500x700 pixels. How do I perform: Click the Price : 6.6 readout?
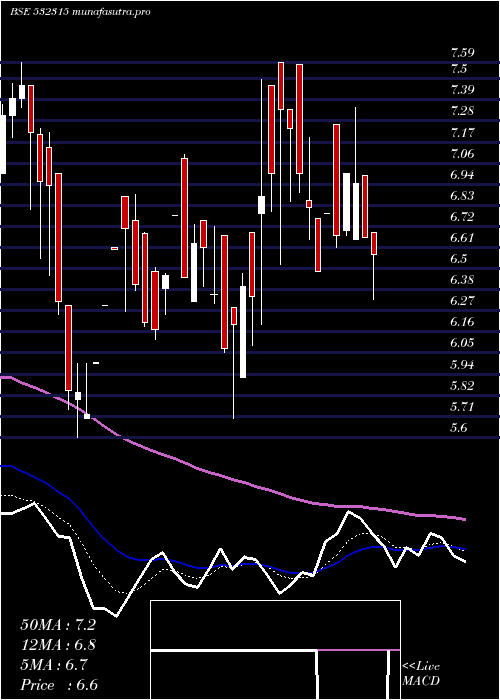click(x=59, y=685)
